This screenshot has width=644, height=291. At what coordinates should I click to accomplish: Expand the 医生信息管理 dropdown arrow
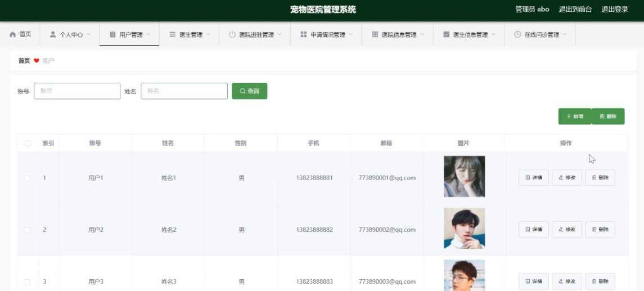click(493, 34)
